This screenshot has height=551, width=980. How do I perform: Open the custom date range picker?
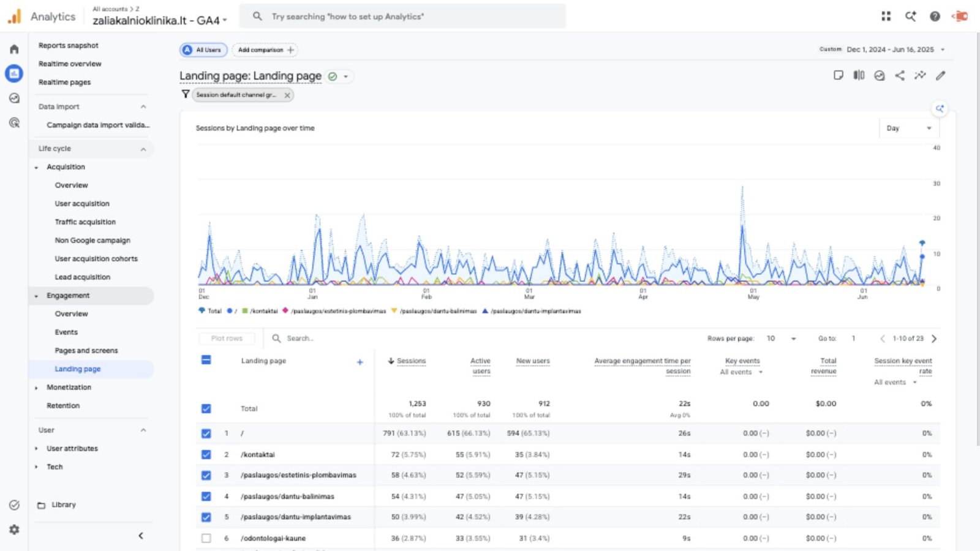point(883,50)
